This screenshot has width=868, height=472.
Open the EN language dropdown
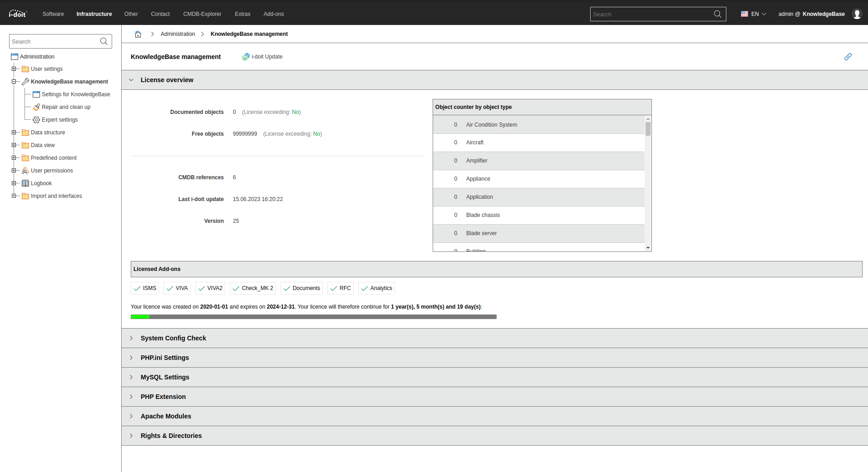[x=754, y=14]
